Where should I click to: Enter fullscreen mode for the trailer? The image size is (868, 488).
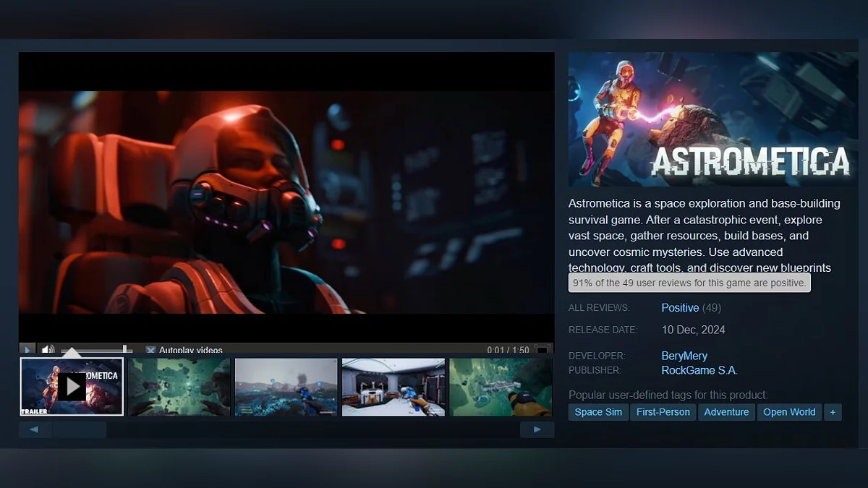[x=542, y=351]
